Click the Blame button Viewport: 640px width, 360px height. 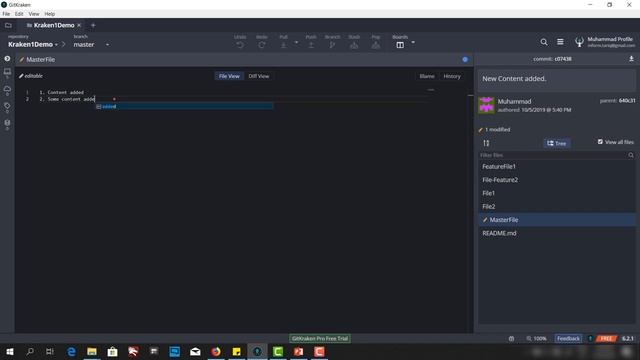tap(427, 76)
